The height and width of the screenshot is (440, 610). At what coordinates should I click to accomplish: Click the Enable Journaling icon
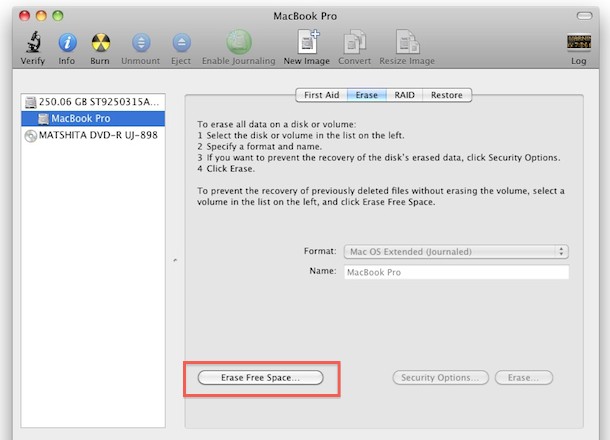(239, 42)
